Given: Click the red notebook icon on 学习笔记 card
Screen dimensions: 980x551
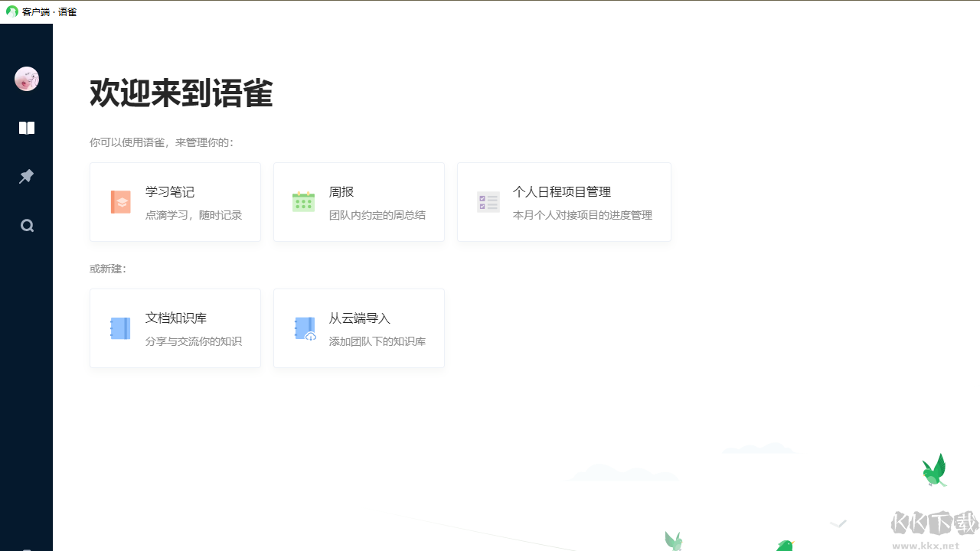Looking at the screenshot, I should (120, 201).
